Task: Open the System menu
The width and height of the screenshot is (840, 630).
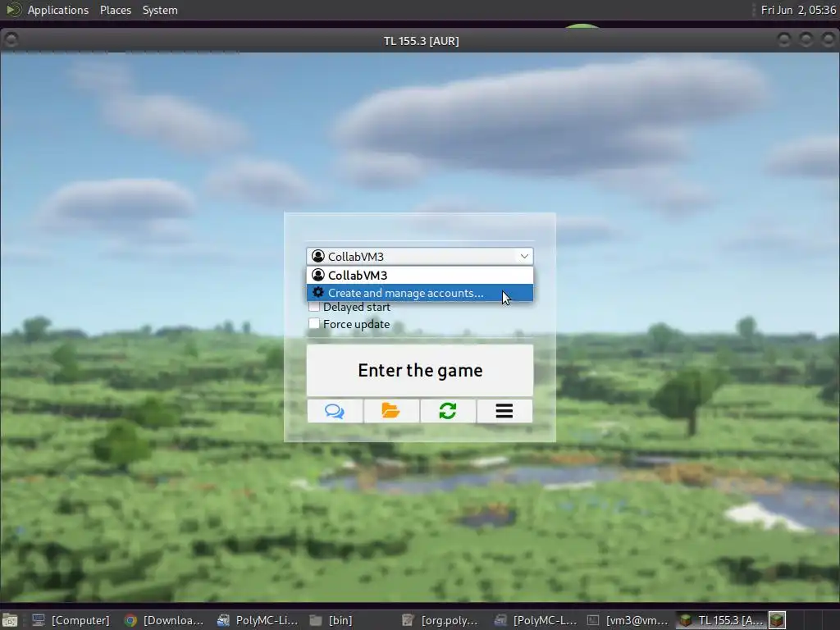Action: 160,10
